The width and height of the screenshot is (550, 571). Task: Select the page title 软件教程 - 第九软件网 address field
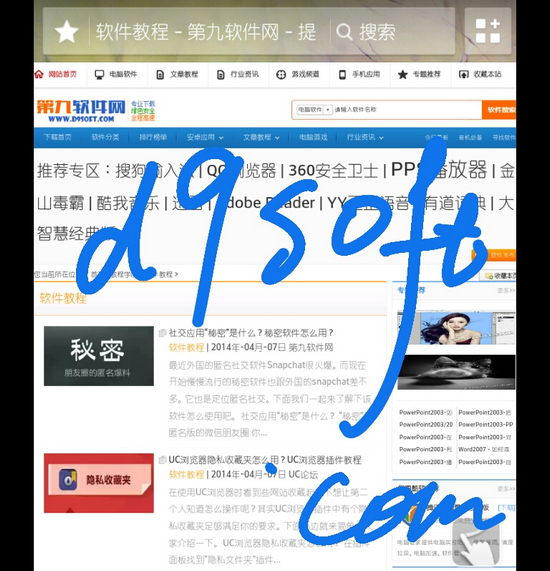[x=206, y=32]
